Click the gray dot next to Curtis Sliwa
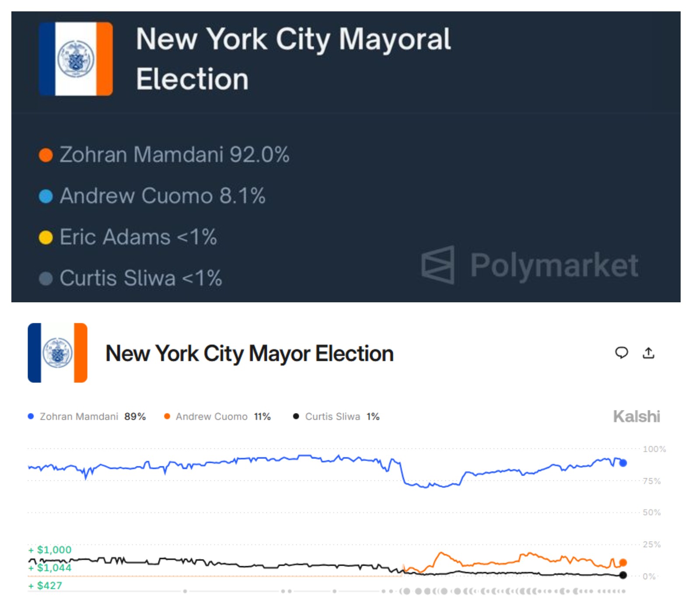 pyautogui.click(x=45, y=277)
